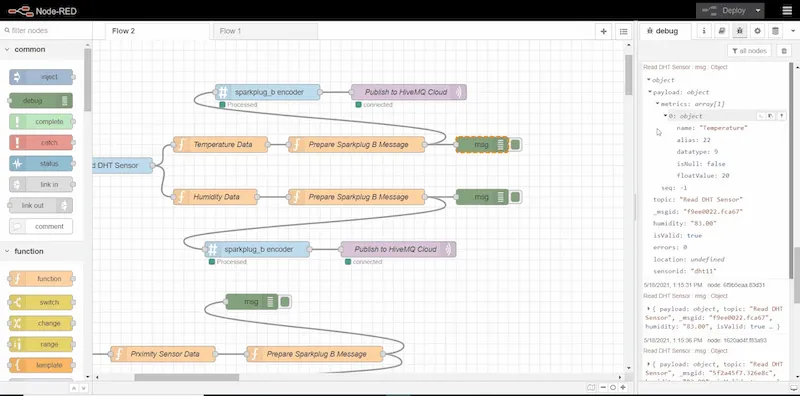
Task: Add a new flow tab
Action: 604,31
